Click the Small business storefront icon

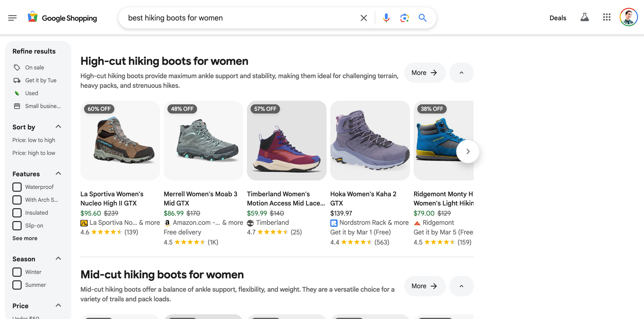click(17, 106)
